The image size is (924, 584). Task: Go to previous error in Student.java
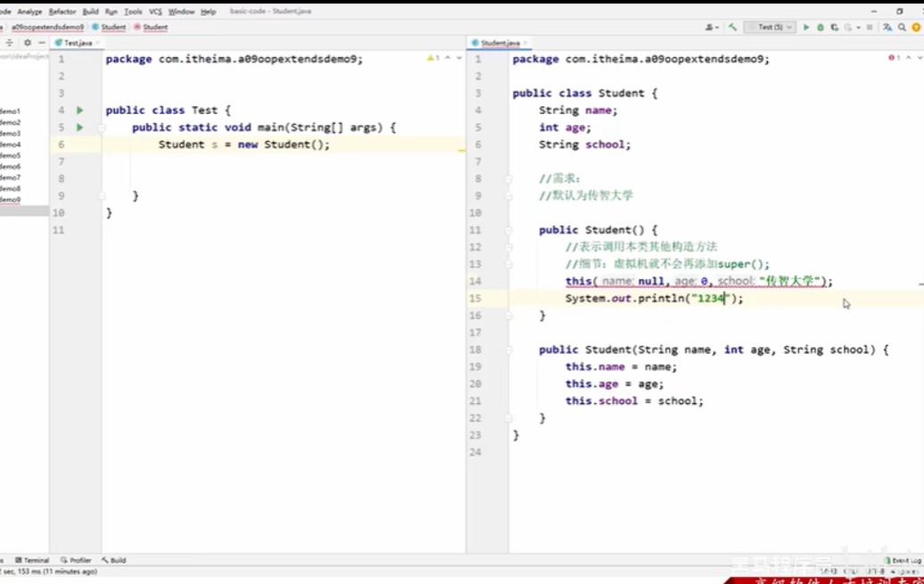[909, 58]
